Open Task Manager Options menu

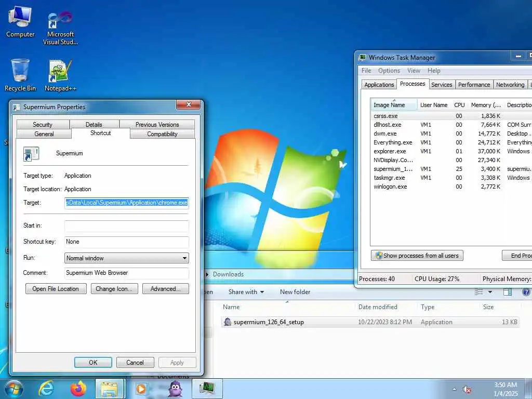click(x=389, y=71)
